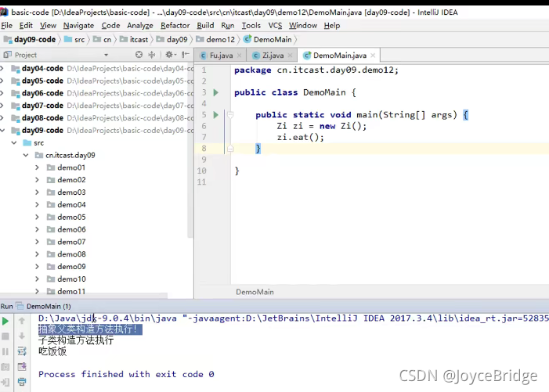
Task: Click the exit icon in the Run panel
Action: pos(5,382)
